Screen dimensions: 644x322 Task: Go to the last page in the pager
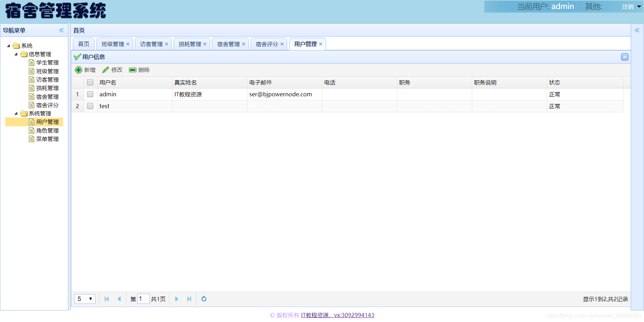click(189, 299)
